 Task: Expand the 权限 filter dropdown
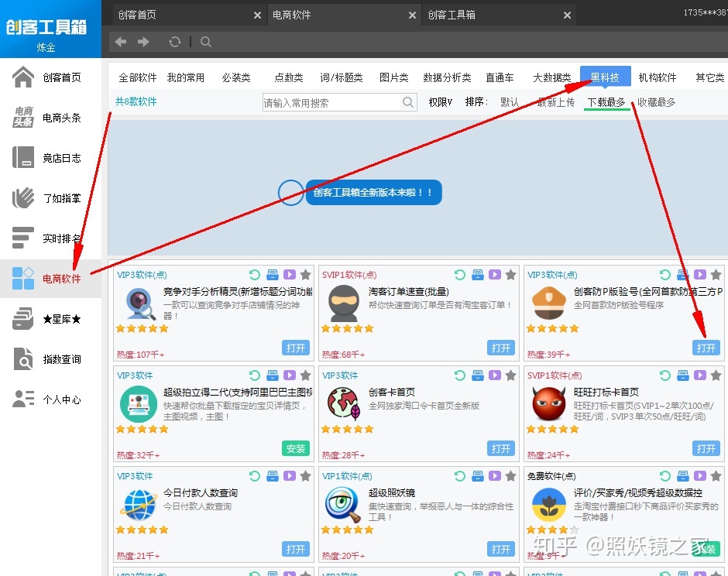click(440, 102)
